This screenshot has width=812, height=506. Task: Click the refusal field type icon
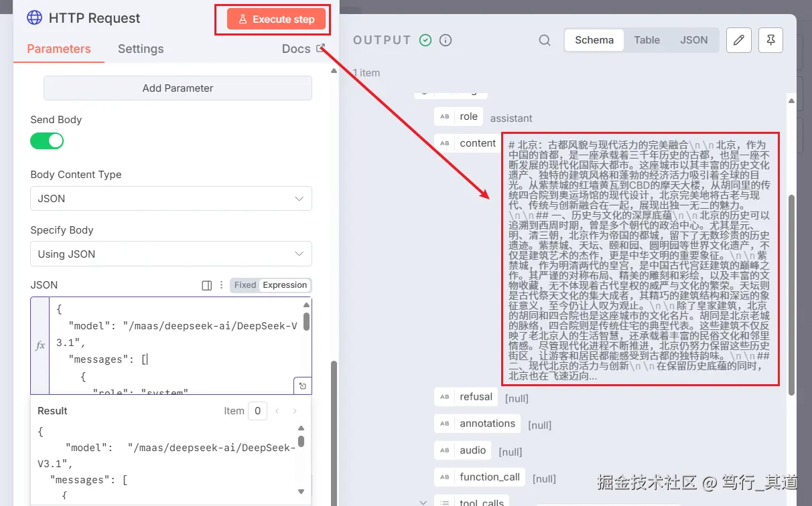tap(444, 397)
